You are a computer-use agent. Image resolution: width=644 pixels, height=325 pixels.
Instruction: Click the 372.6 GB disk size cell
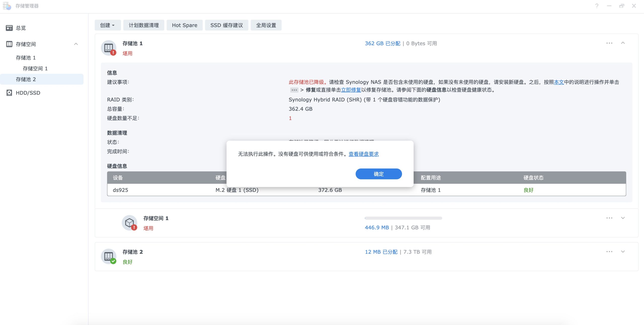pos(330,190)
